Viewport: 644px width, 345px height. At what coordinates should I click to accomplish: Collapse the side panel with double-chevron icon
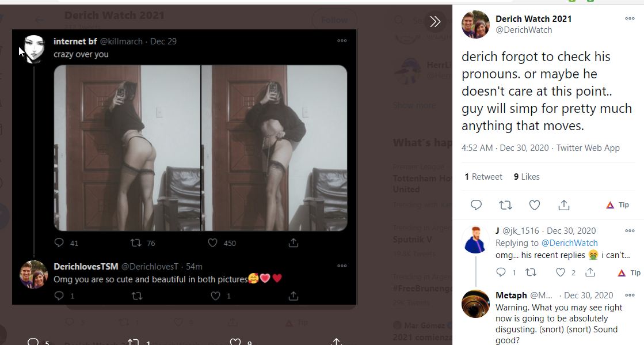click(x=435, y=21)
